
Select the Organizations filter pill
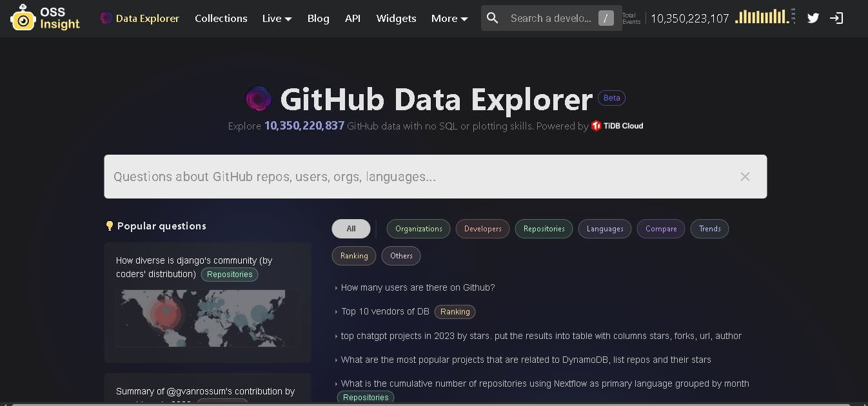pos(418,228)
